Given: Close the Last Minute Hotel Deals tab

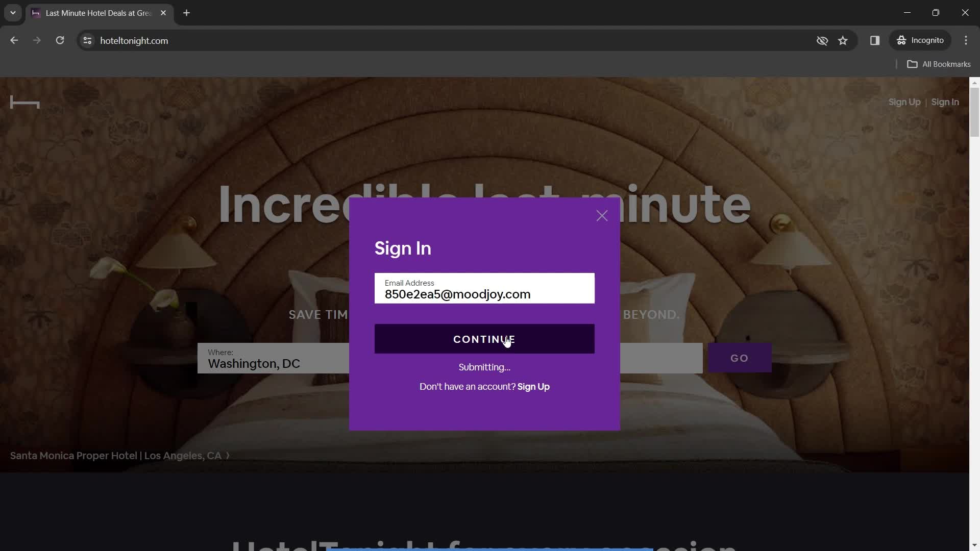Looking at the screenshot, I should click(x=163, y=13).
